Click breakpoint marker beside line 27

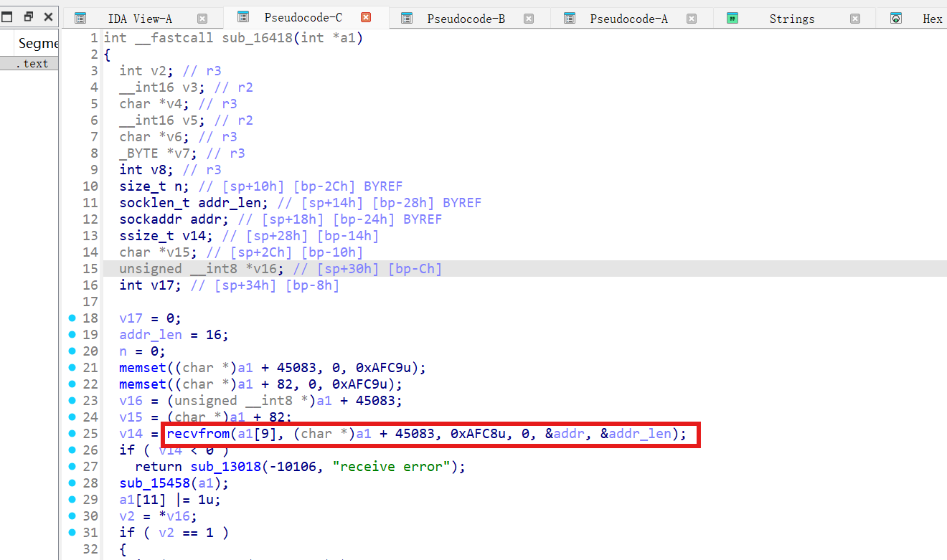click(72, 466)
